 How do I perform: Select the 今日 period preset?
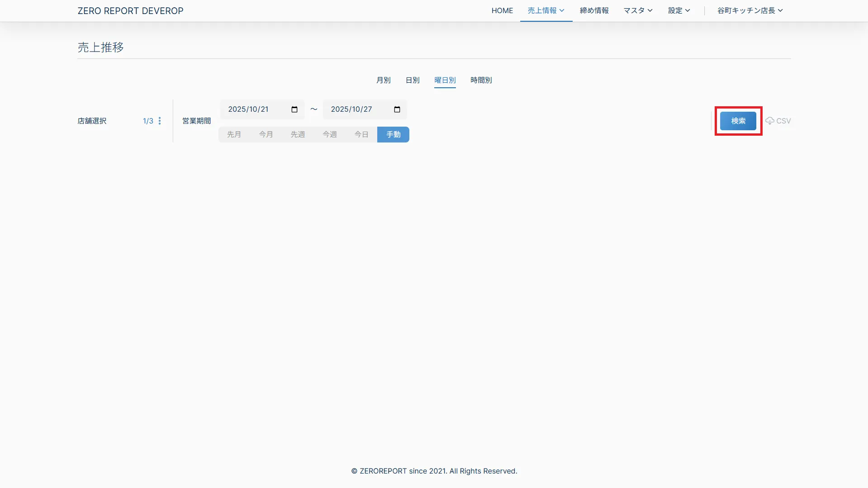tap(361, 134)
